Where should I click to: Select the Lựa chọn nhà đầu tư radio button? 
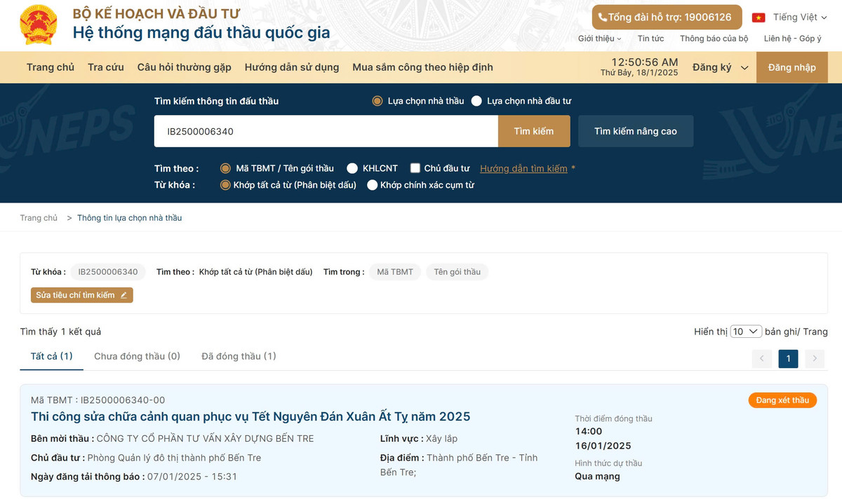click(478, 100)
